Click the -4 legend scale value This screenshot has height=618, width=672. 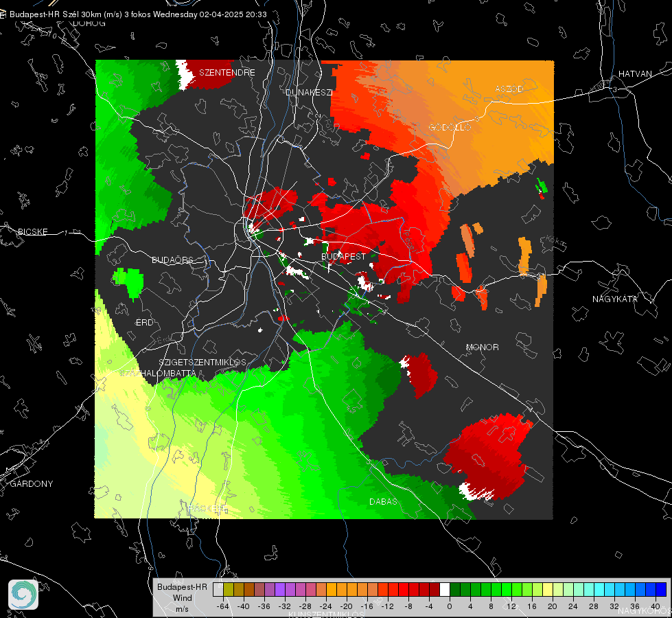pyautogui.click(x=430, y=606)
